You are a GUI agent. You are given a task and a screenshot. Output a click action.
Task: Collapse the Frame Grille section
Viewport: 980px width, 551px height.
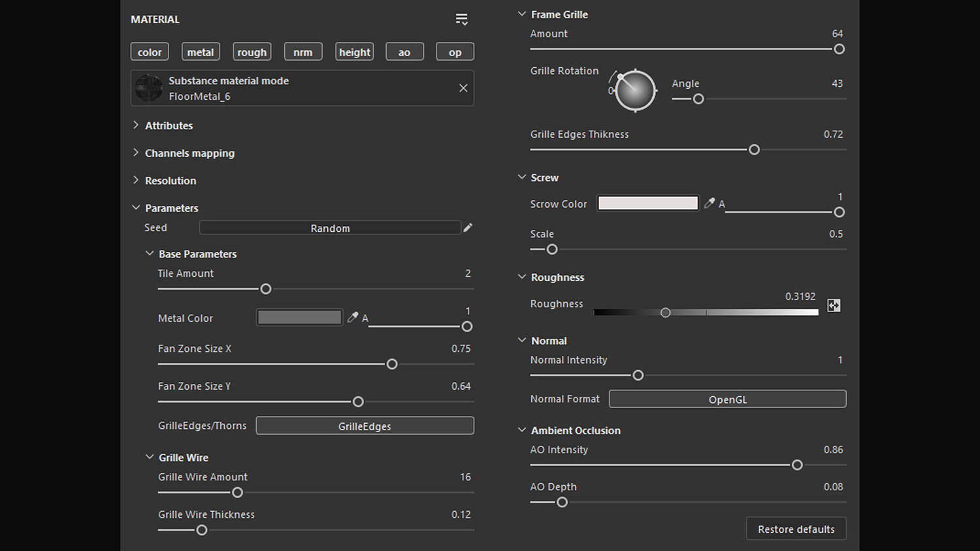pyautogui.click(x=522, y=14)
